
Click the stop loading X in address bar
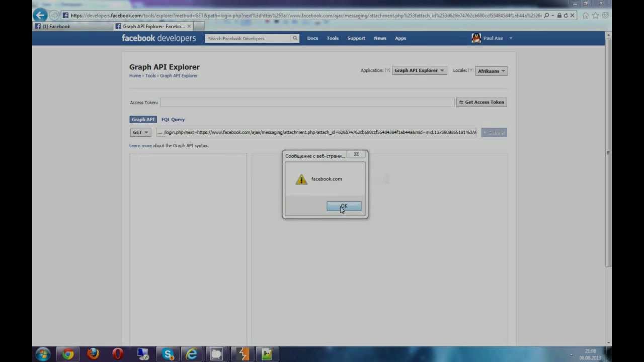click(x=572, y=16)
